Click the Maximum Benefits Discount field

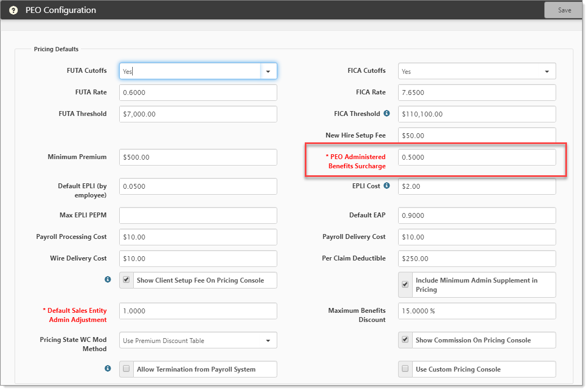click(x=477, y=311)
